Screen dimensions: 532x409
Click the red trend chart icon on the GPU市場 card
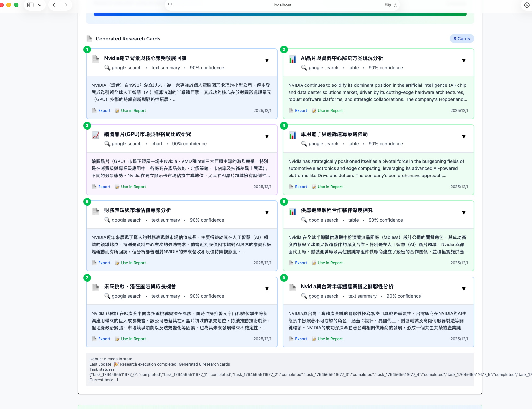click(96, 136)
